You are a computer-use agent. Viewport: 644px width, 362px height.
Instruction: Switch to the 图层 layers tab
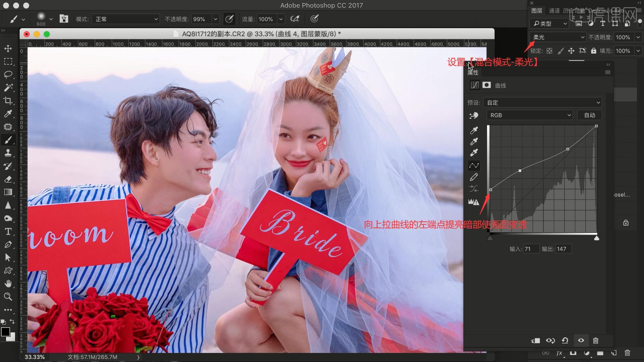(537, 11)
